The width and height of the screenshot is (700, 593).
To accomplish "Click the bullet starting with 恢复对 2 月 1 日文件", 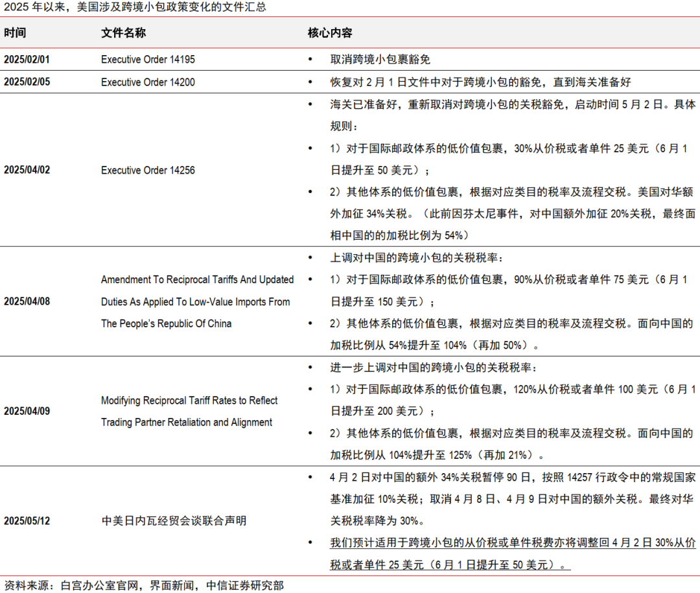I will pos(480,82).
